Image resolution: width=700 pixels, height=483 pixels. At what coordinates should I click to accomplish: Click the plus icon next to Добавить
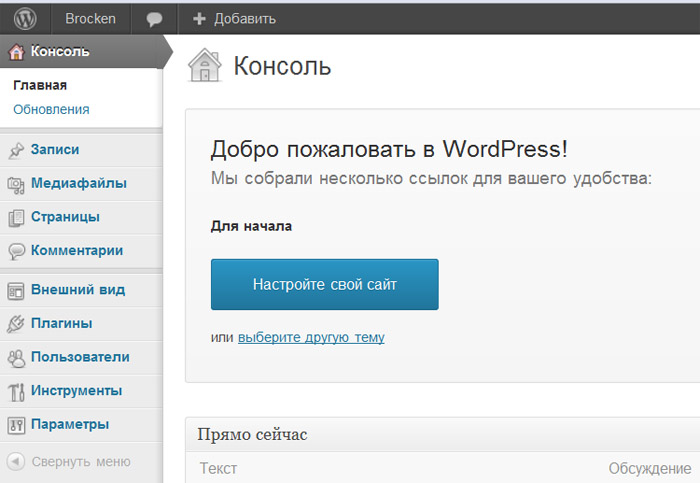coord(199,19)
